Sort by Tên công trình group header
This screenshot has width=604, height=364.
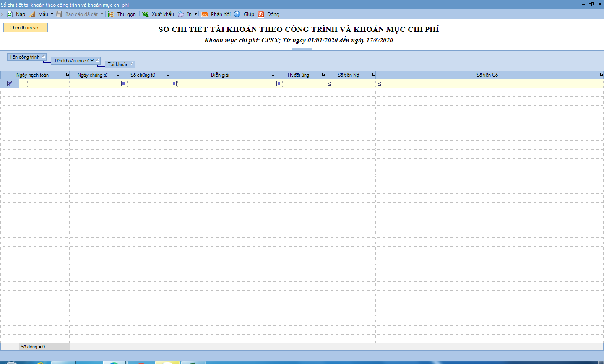pos(25,57)
